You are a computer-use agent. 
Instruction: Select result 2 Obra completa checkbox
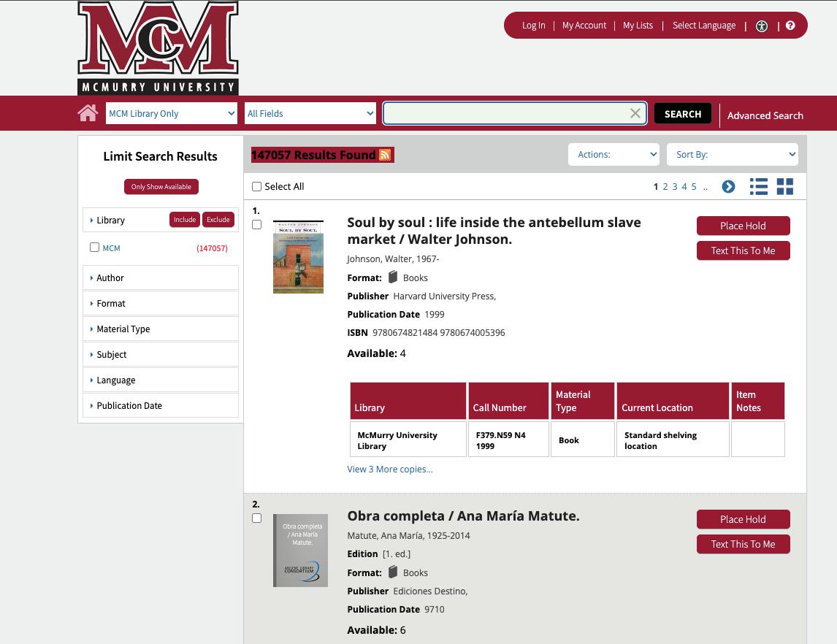coord(257,518)
